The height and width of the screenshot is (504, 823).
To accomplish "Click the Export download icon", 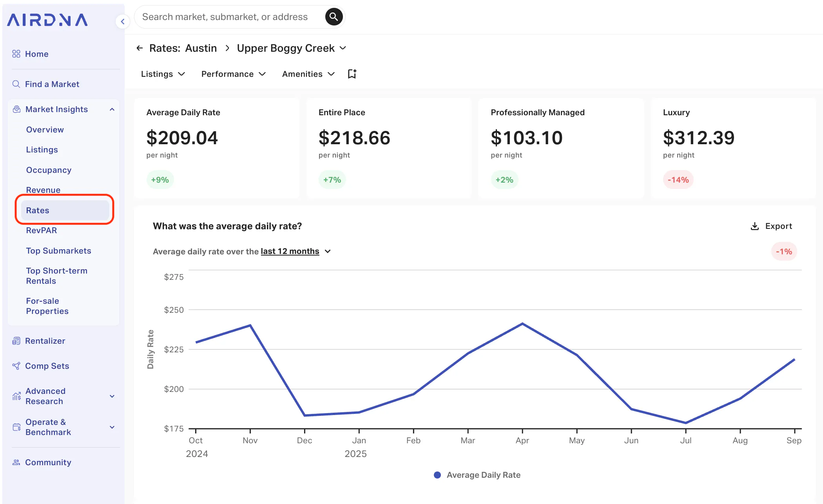I will coord(755,226).
